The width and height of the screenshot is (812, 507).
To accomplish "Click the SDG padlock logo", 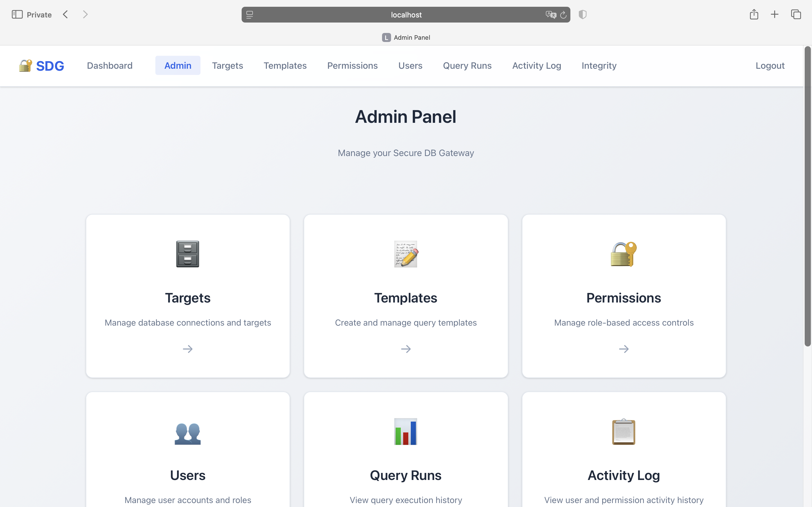I will pos(25,65).
